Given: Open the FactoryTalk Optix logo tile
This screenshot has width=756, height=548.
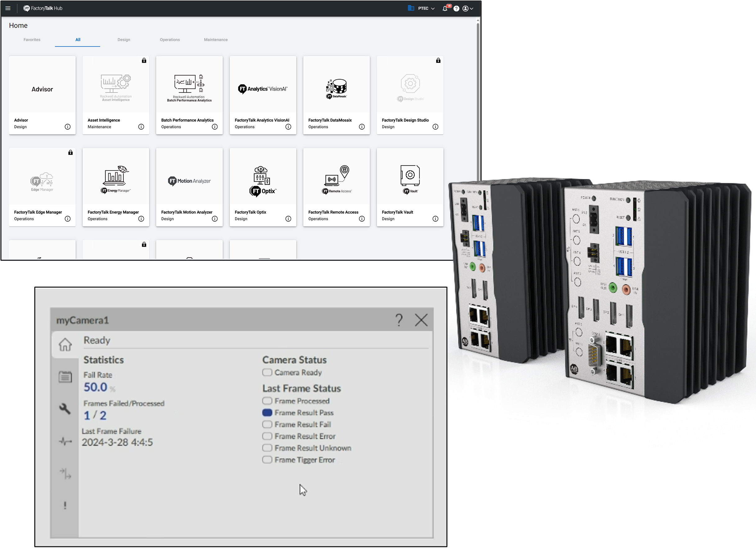Looking at the screenshot, I should 263,181.
